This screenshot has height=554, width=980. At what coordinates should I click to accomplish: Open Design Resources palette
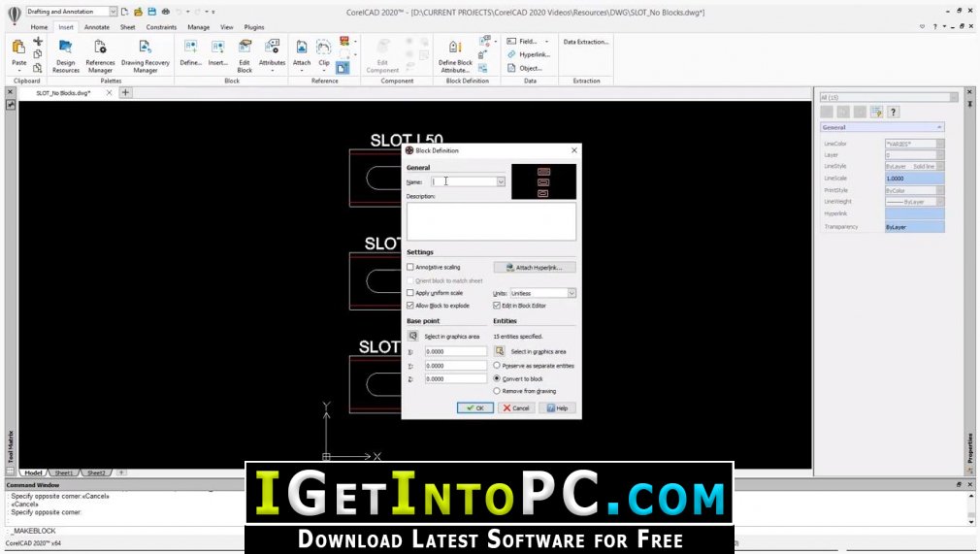[66, 55]
